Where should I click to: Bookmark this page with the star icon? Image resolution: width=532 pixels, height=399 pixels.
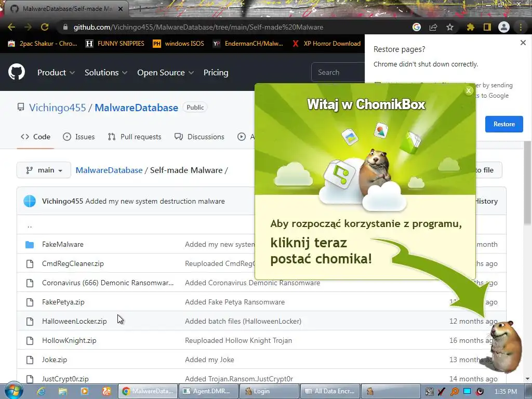(450, 27)
